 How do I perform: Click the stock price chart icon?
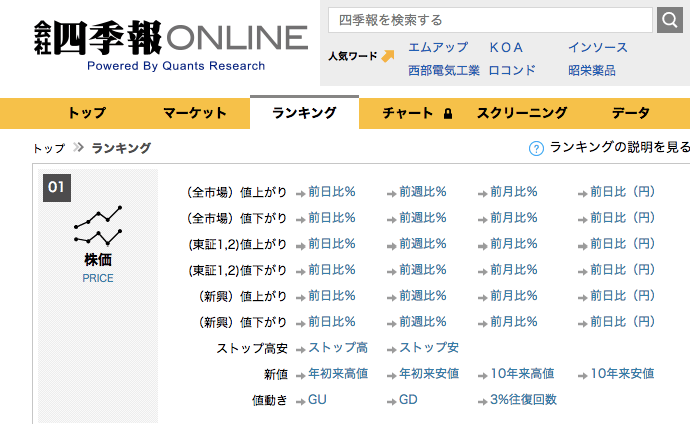[98, 226]
